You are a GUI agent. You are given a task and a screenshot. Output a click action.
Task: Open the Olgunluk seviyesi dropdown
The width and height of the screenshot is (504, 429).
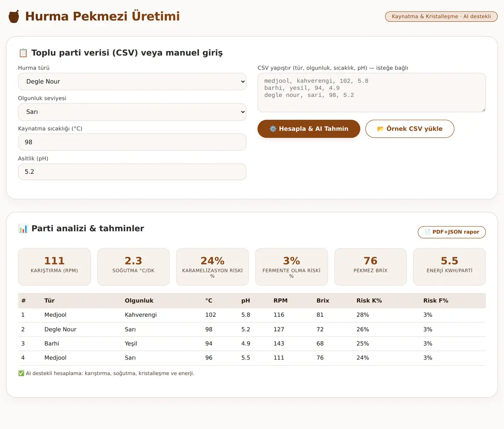click(132, 112)
